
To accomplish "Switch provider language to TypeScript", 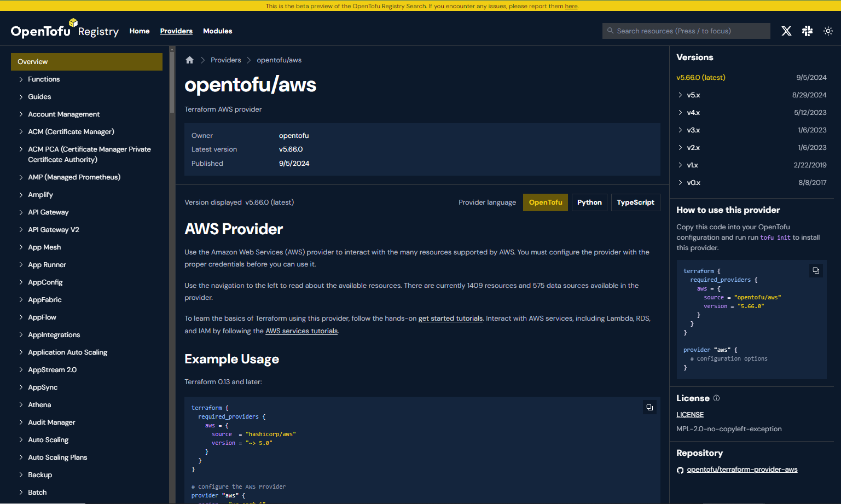I will click(636, 202).
